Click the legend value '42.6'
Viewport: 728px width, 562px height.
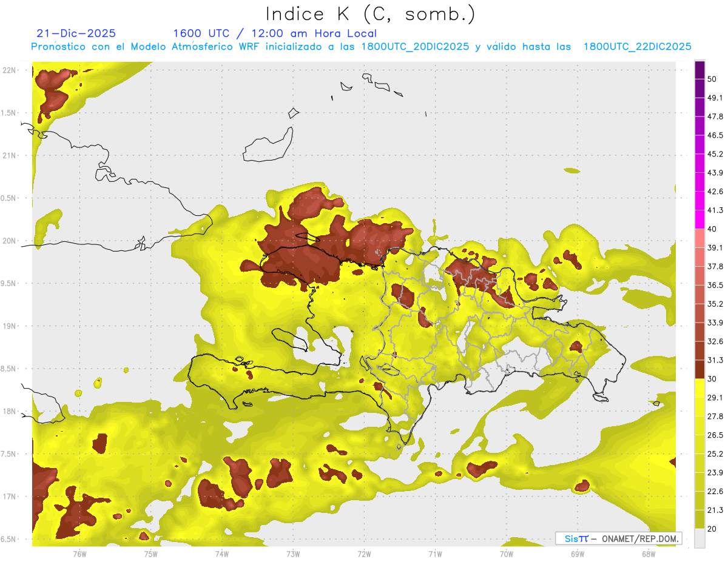715,192
